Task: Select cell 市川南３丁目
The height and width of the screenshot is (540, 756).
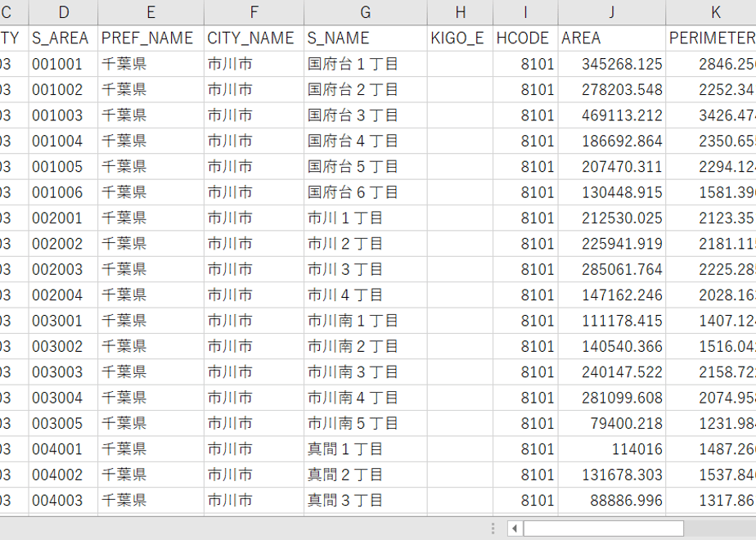Action: (366, 372)
